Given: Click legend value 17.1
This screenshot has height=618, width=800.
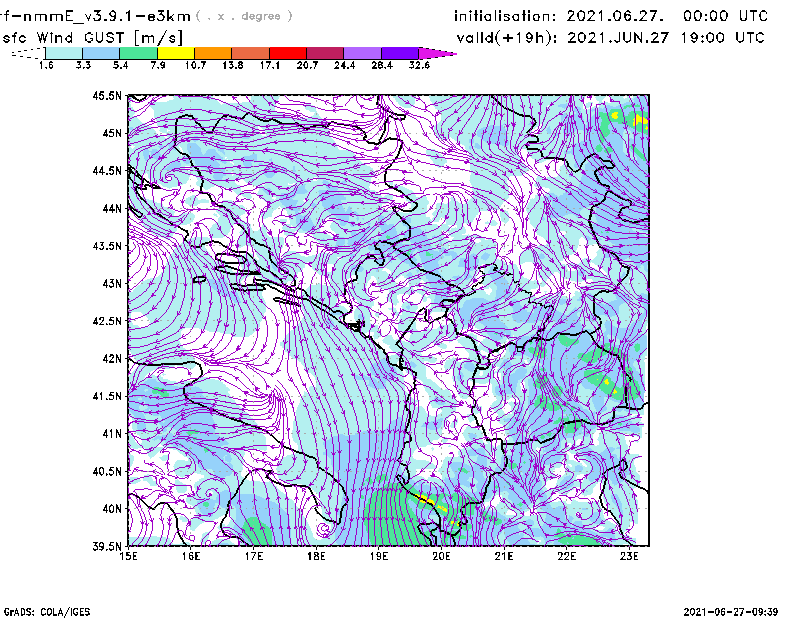Looking at the screenshot, I should point(270,65).
